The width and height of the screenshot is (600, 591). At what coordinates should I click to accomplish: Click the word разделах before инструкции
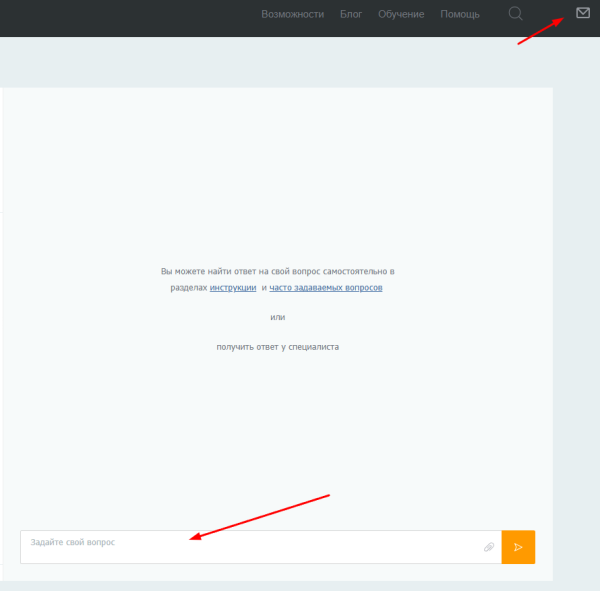pos(188,288)
